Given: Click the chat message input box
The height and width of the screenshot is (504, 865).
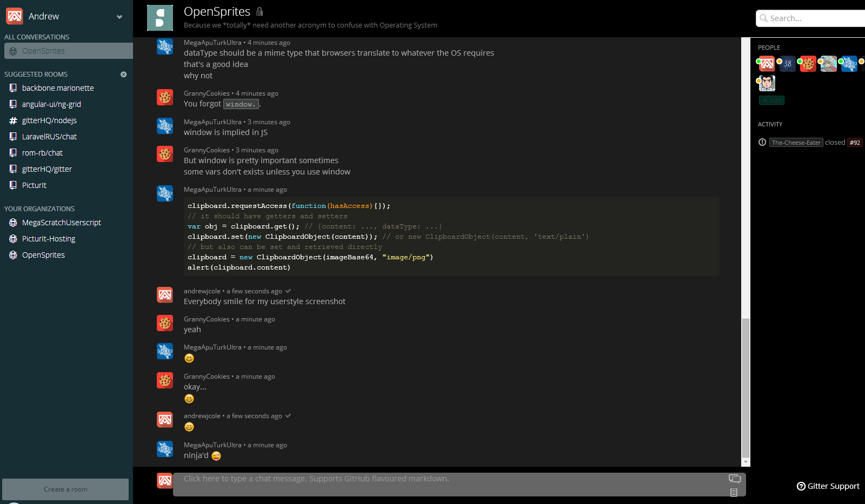Looking at the screenshot, I should point(460,485).
